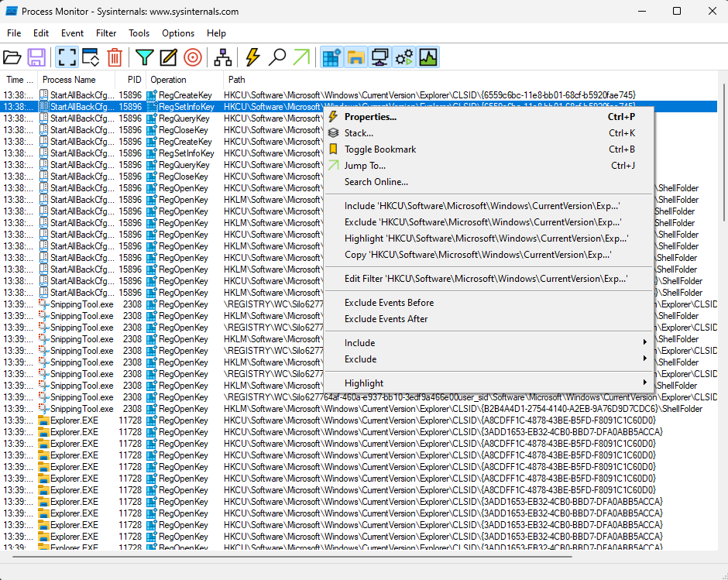Click the PID column header
728x580 pixels.
tap(131, 80)
